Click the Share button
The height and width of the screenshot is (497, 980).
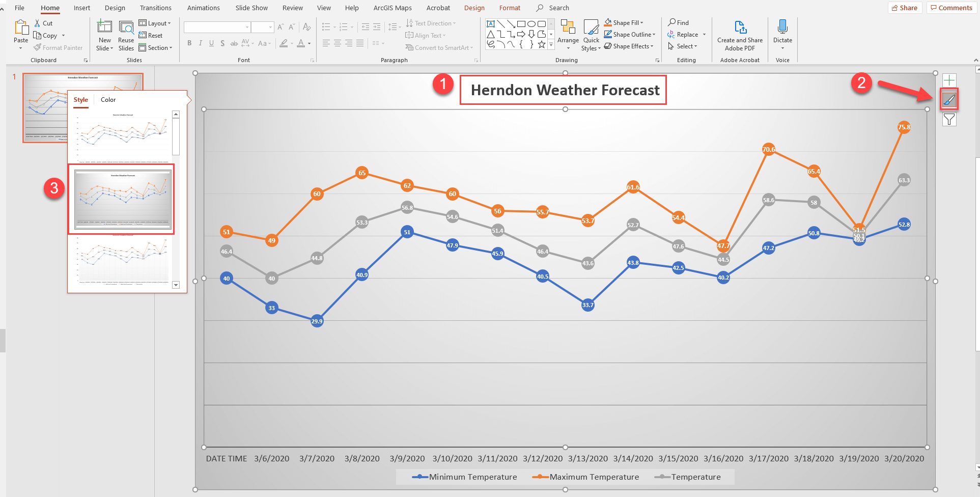(905, 8)
